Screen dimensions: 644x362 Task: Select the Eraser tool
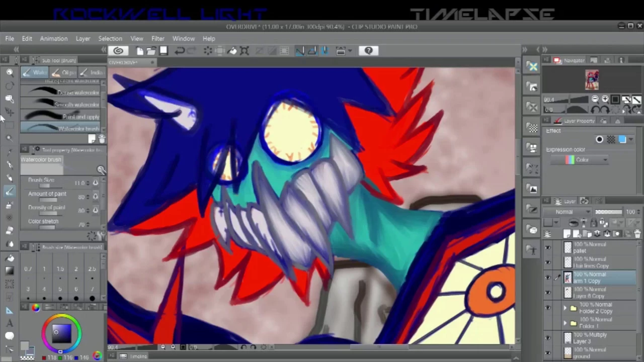tap(9, 231)
